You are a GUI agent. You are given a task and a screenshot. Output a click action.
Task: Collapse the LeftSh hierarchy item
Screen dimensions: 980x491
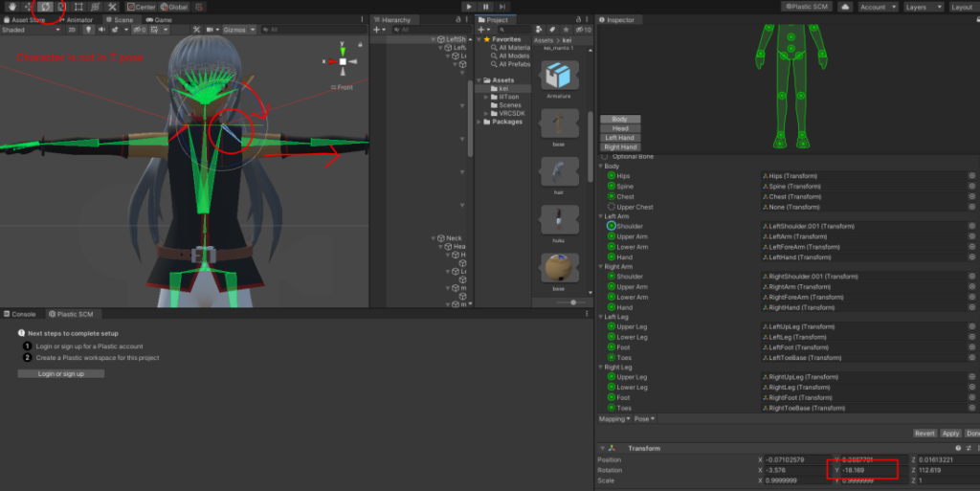click(x=434, y=39)
